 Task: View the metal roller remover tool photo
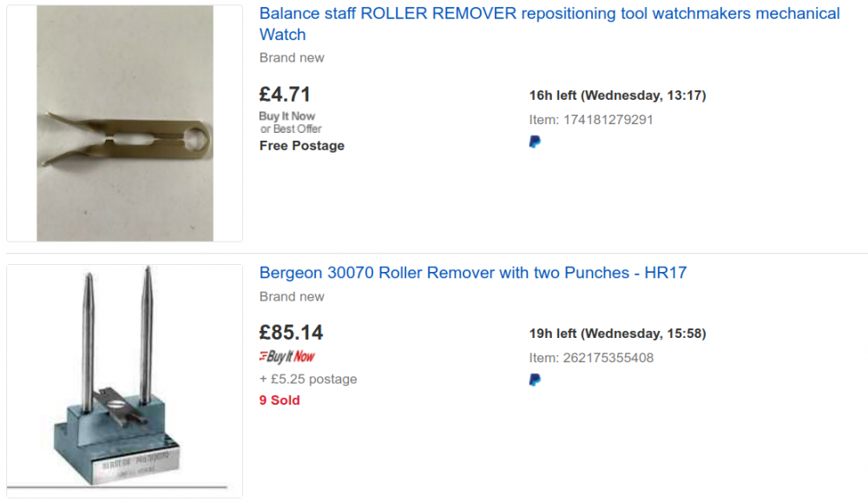[x=124, y=123]
